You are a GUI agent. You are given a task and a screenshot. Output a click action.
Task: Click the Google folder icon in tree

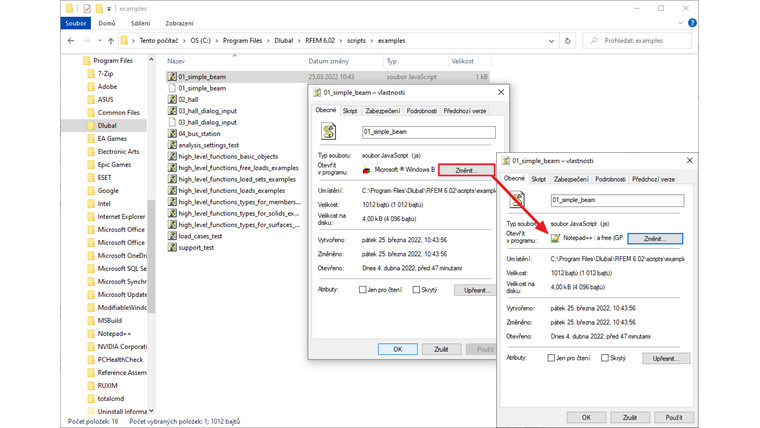[x=91, y=190]
